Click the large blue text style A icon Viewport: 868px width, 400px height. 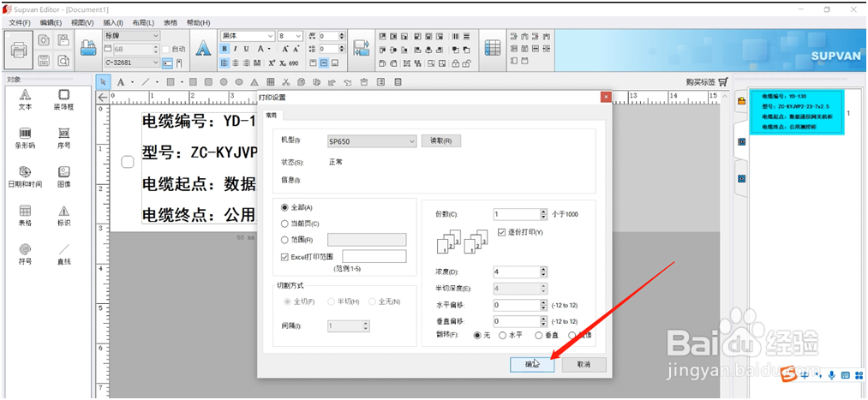(x=204, y=49)
